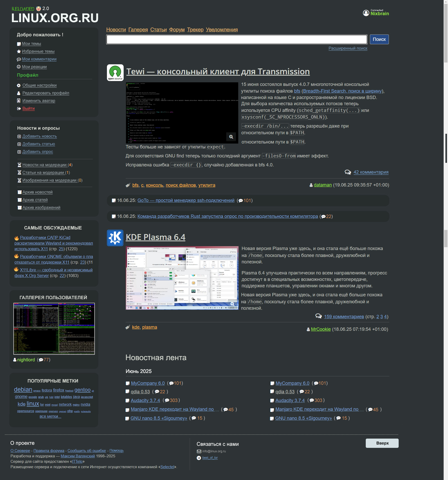Screen dimensions: 448x480
Task: Click the email envelope icon in footer
Action: click(199, 451)
